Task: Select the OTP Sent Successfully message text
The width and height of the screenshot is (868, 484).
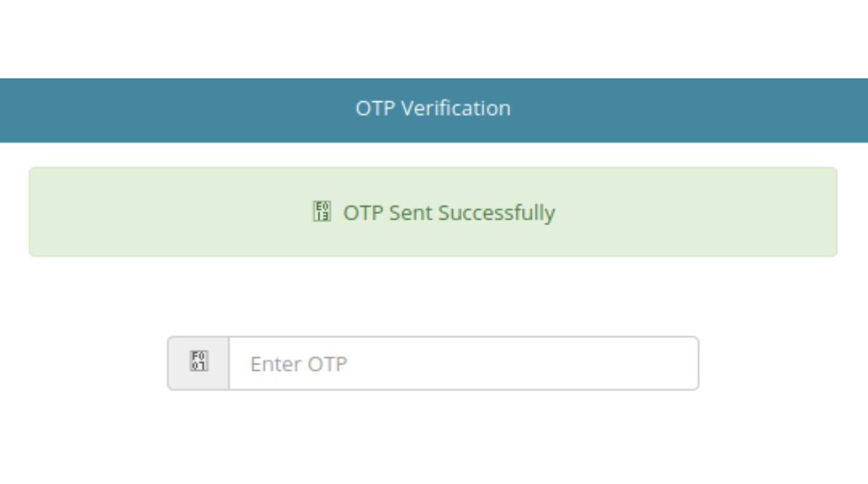Action: [448, 213]
